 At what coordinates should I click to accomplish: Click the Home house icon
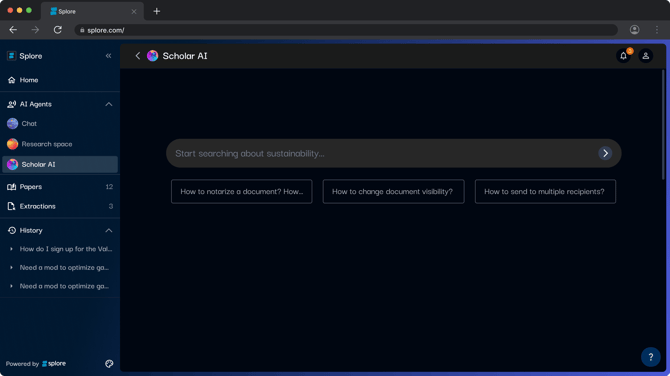pos(12,80)
